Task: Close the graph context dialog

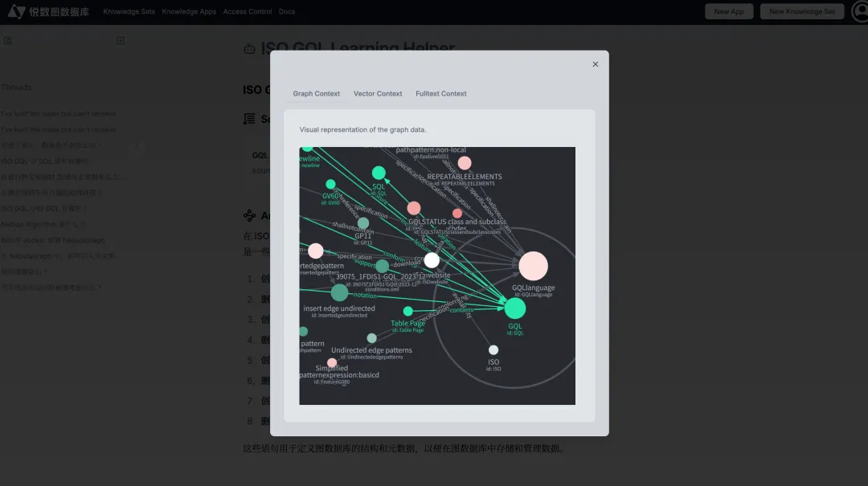Action: tap(596, 64)
